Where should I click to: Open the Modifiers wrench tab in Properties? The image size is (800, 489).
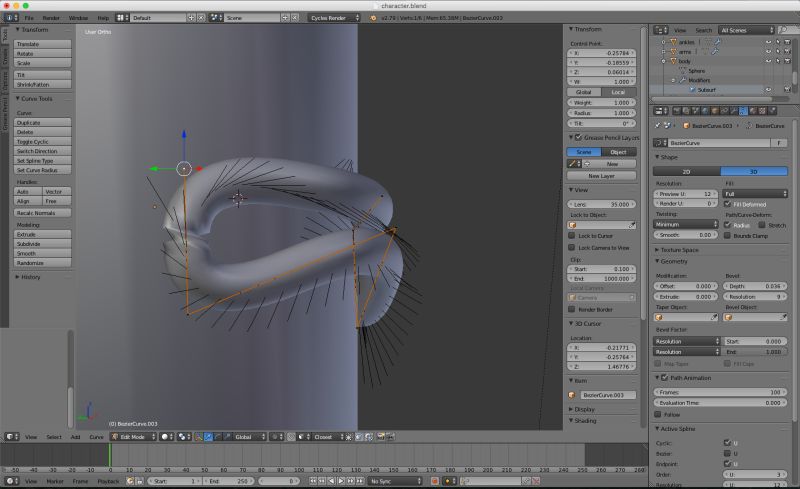734,111
